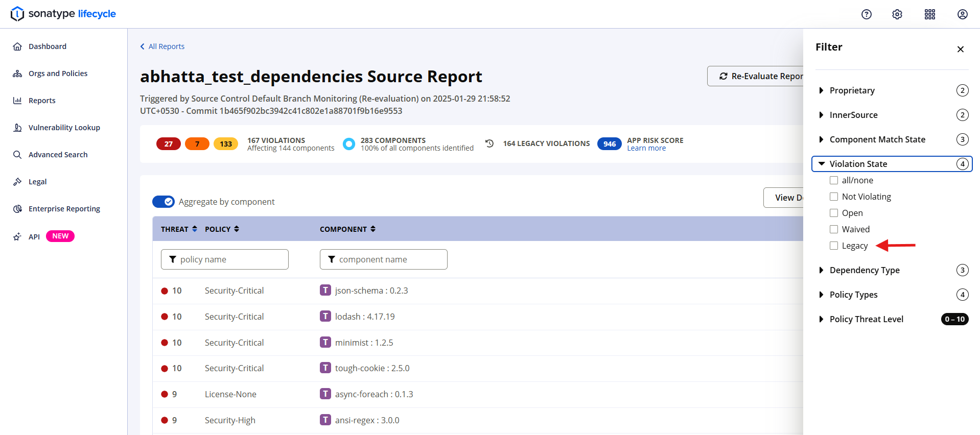
Task: Click the orange 7 severe violations badge
Action: coord(197,144)
